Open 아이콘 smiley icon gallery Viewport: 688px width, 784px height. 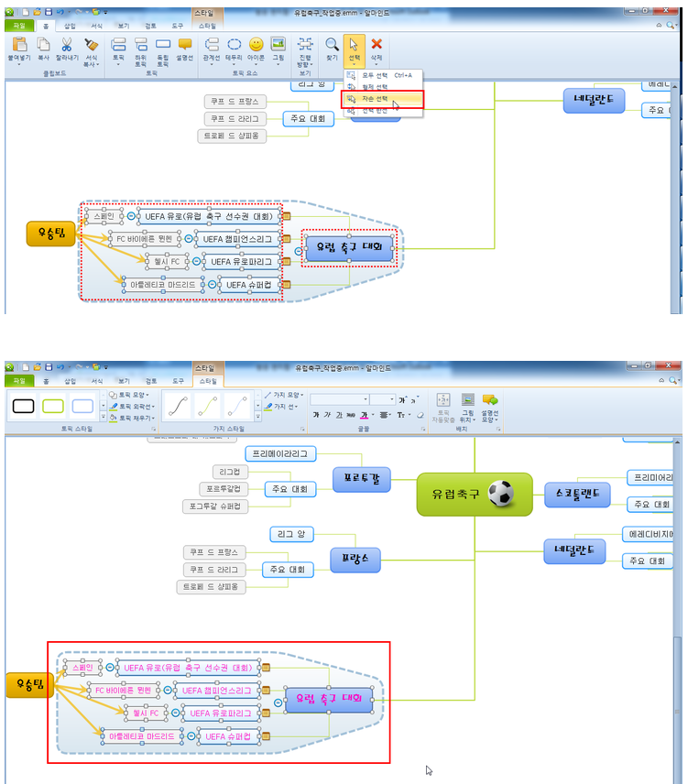tap(256, 45)
